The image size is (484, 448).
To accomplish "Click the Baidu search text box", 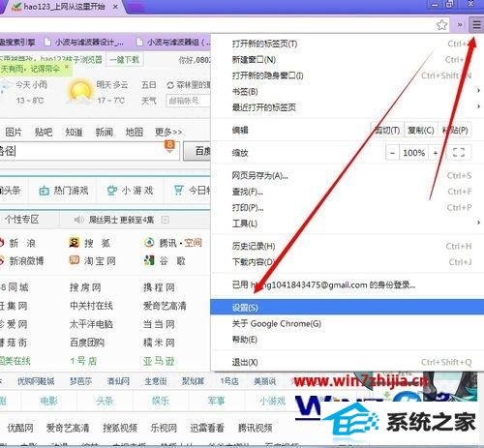I will (89, 151).
